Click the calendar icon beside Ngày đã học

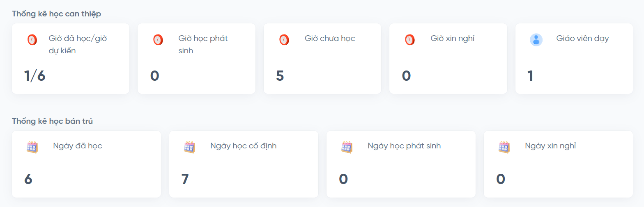[32, 147]
